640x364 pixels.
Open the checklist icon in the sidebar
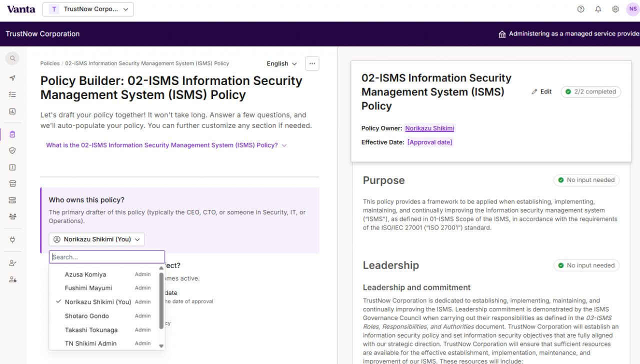click(12, 94)
